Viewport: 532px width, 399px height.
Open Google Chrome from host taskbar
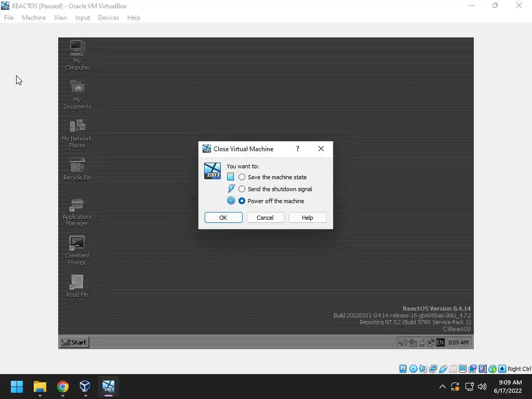(63, 387)
